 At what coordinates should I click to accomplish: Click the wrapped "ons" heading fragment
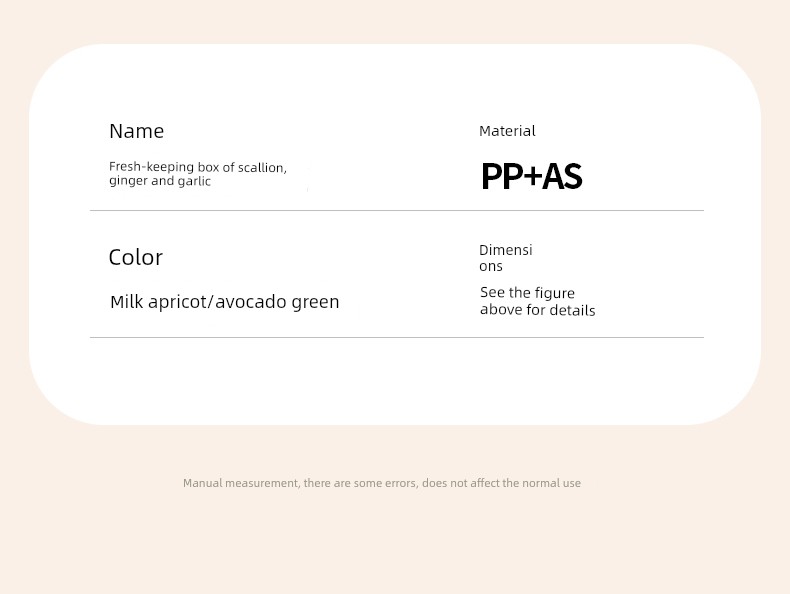(x=491, y=266)
